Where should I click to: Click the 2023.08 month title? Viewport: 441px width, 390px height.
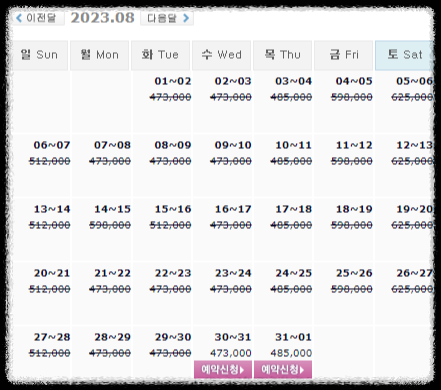[x=102, y=18]
